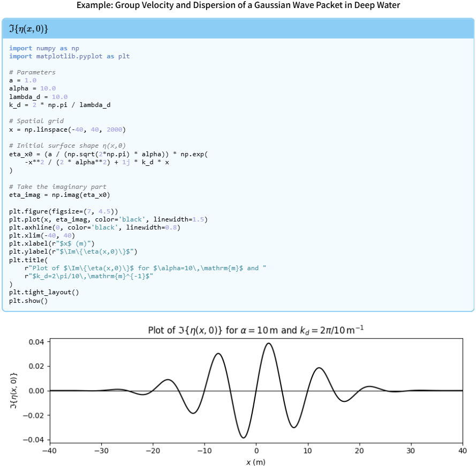Screen dimensions: 476x466
Task: Click the '# Spatial grid' comment
Action: pyautogui.click(x=36, y=121)
